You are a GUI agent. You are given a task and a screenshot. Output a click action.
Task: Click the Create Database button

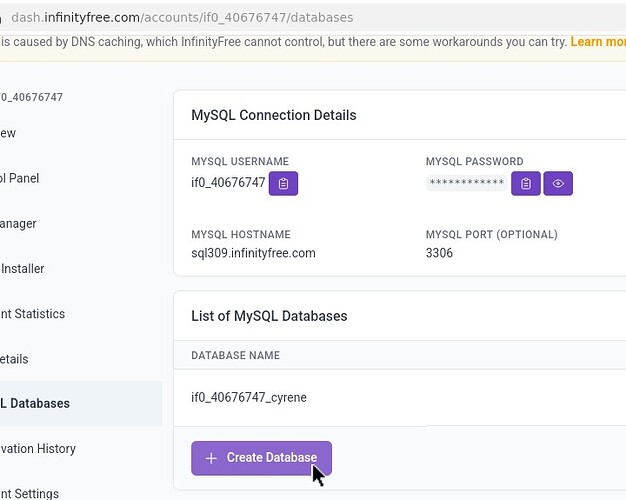[x=261, y=458]
